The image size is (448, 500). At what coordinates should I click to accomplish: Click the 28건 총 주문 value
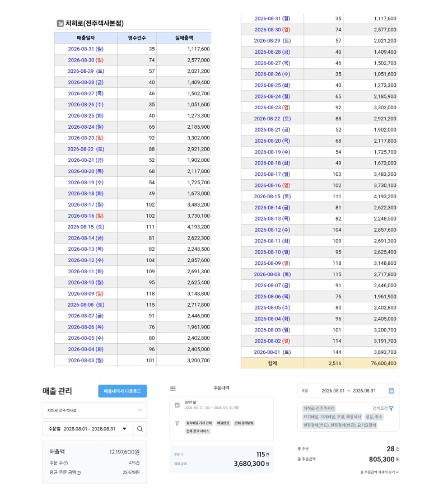[393, 448]
